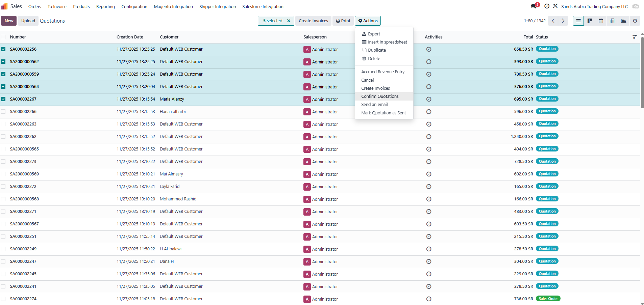The height and width of the screenshot is (305, 644).
Task: Click the Print button
Action: coord(343,21)
